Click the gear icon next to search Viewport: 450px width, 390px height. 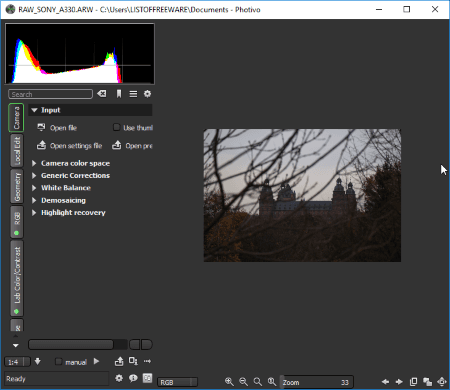click(x=147, y=94)
